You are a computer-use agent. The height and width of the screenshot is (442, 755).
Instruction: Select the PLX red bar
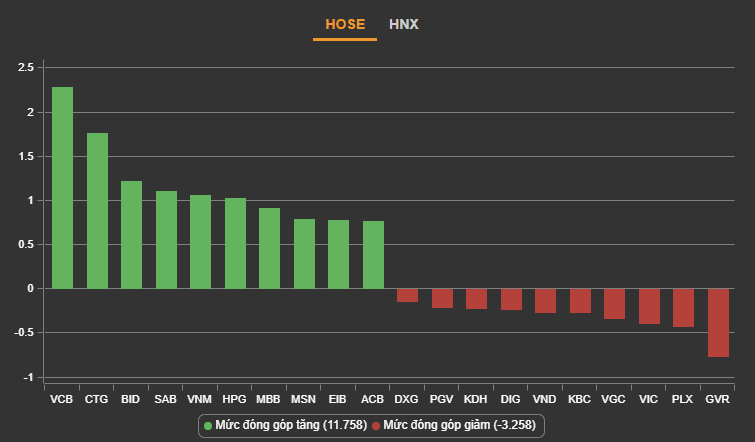pos(683,307)
